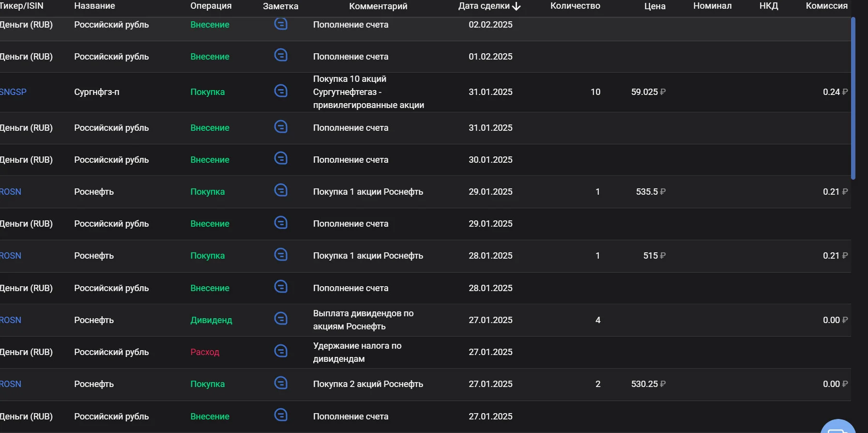Open SNGSP ticker link
Viewport: 868px width, 433px height.
pyautogui.click(x=13, y=92)
